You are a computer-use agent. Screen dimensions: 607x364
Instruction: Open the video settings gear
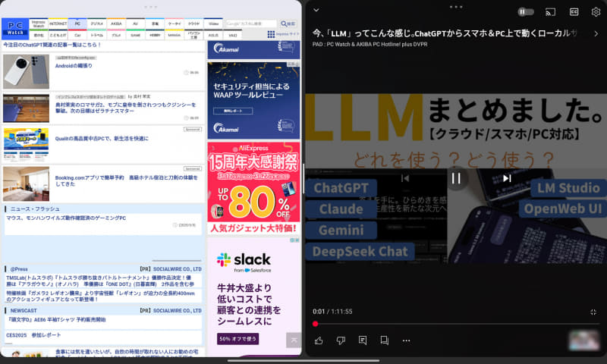pos(596,12)
